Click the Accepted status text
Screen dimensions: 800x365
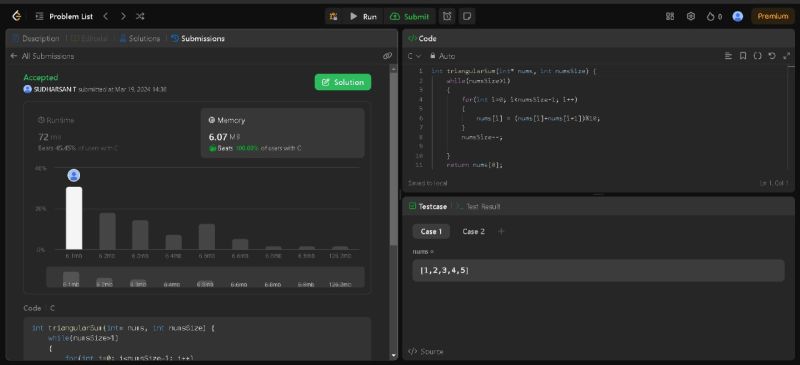coord(41,78)
